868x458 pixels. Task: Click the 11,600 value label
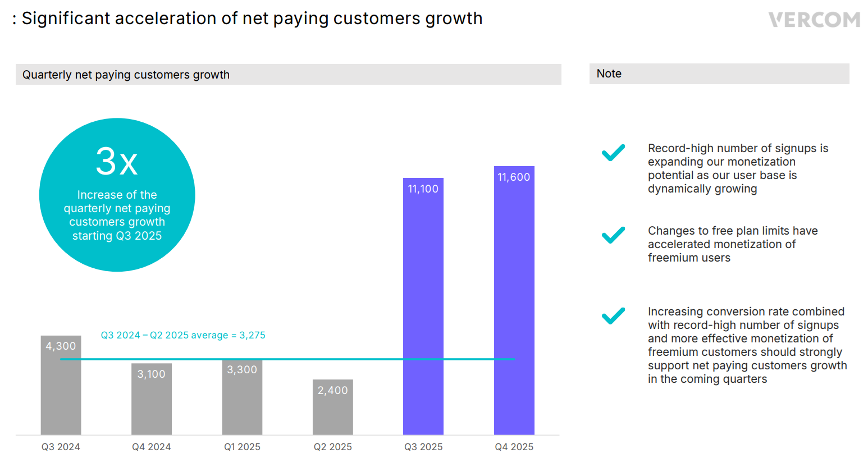[514, 177]
